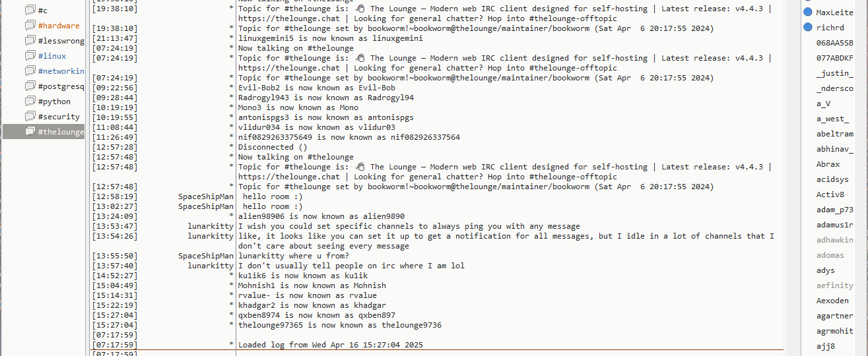Select acidsys in the user list
The image size is (868, 356).
(832, 179)
